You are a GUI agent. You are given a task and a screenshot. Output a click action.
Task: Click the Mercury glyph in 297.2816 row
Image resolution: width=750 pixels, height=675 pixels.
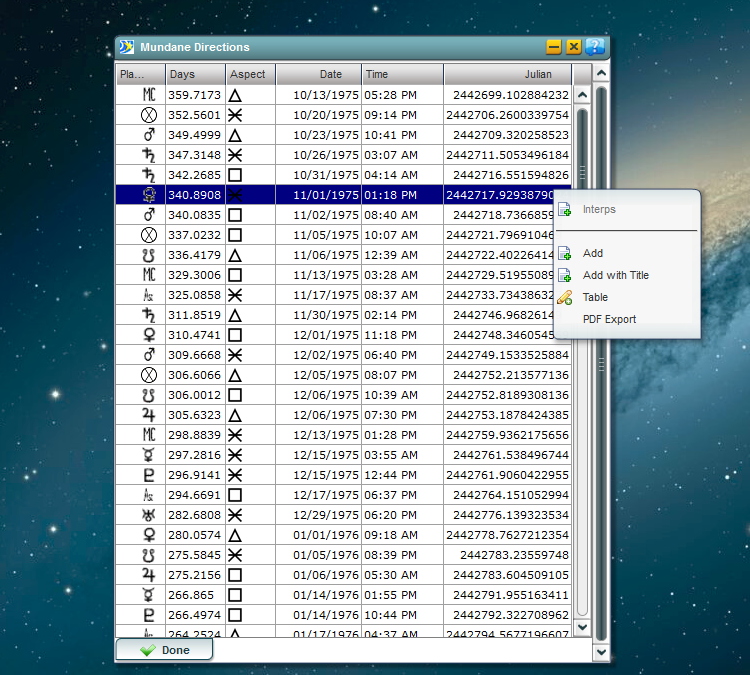click(x=148, y=455)
